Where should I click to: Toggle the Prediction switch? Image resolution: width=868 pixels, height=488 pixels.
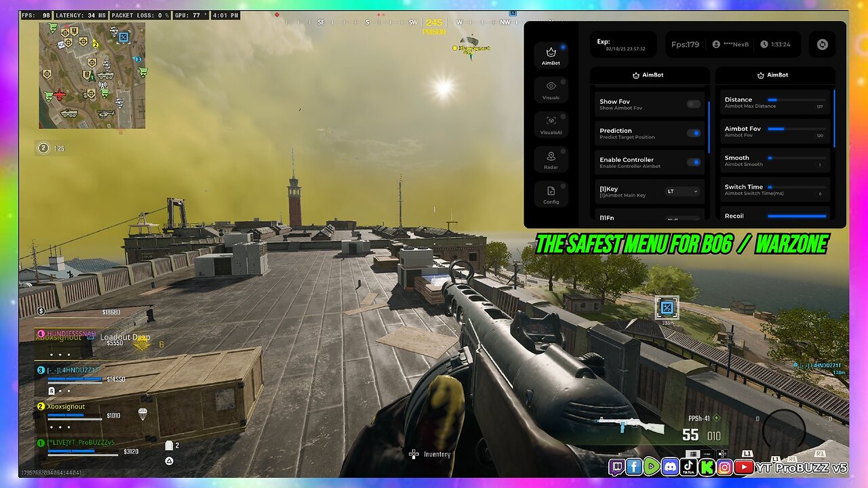point(694,133)
